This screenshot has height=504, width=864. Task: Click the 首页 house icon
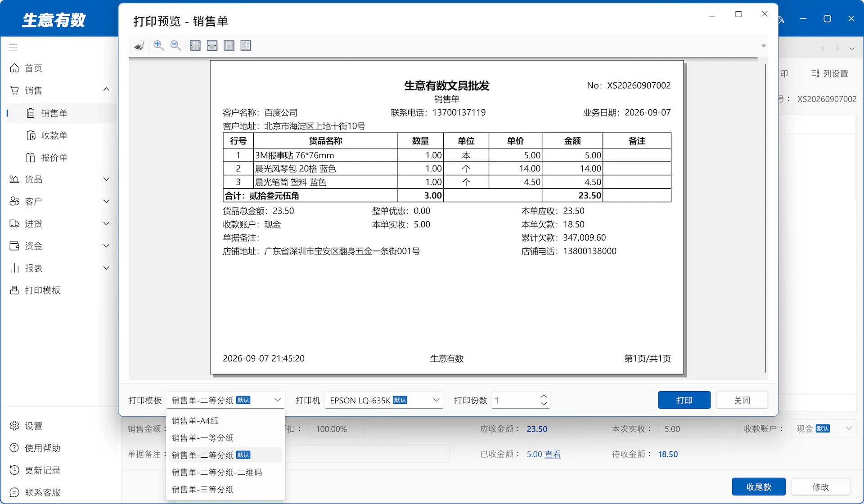(x=14, y=68)
